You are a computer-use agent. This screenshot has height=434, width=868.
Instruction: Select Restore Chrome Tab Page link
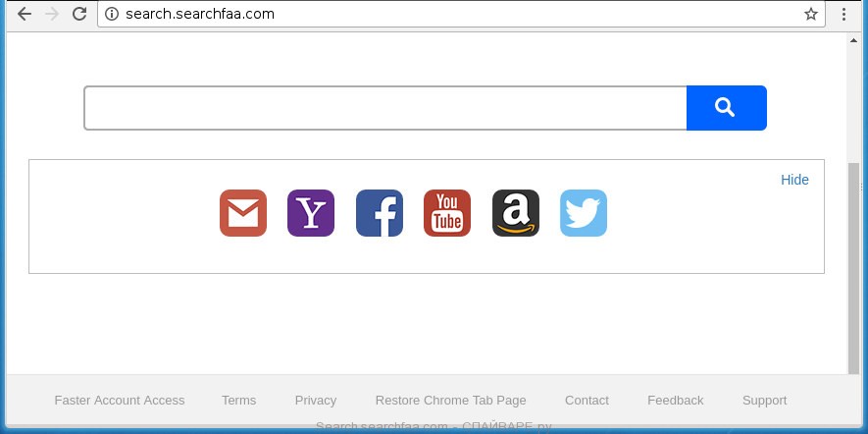click(450, 401)
